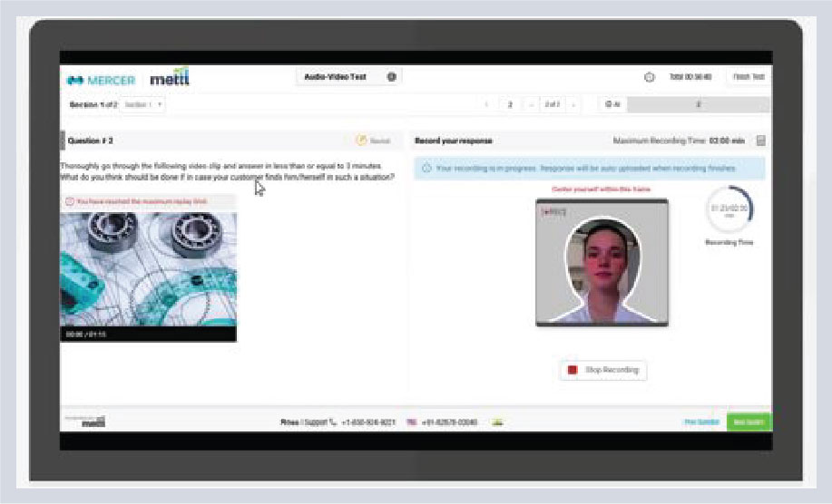Click the circular recording time progress indicator
832x504 pixels.
(729, 211)
